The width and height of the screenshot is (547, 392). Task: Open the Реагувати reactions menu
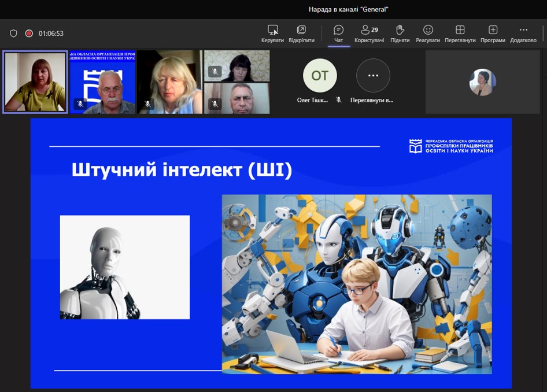(x=428, y=30)
